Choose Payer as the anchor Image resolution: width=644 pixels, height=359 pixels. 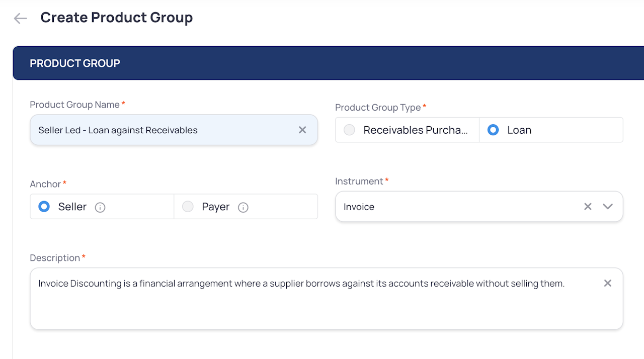188,207
